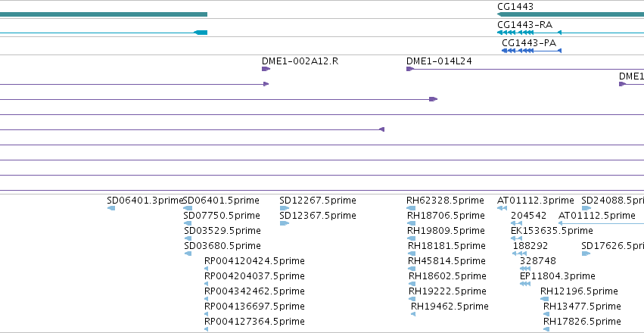Click the SD06401.3prime EST arrow

point(111,208)
